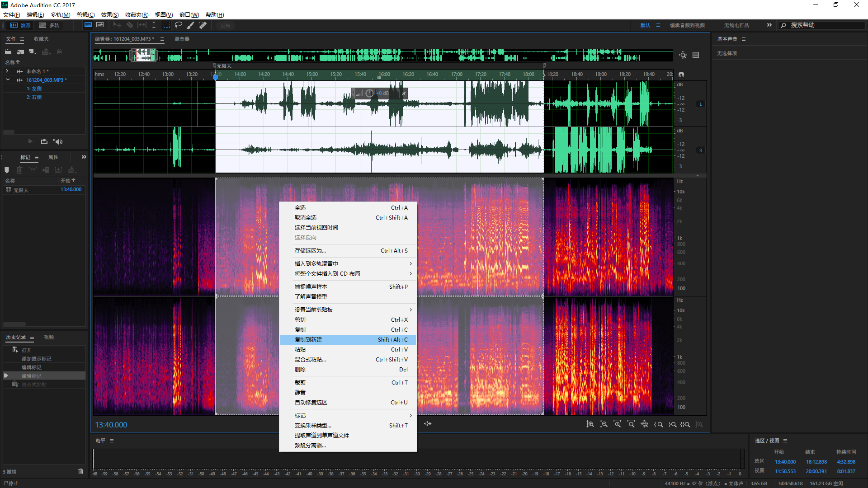Select the Spot Healing Brush tool
The width and height of the screenshot is (868, 488).
[x=203, y=25]
